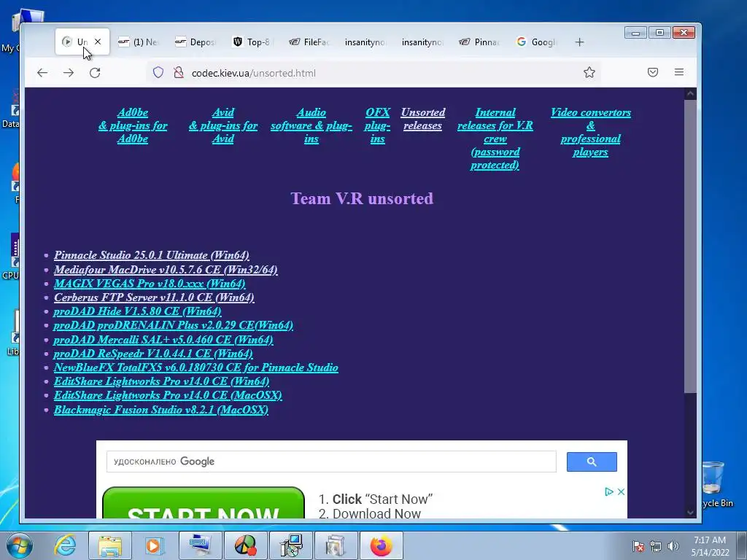Open the volume speaker tray icon
This screenshot has width=747, height=560.
[x=673, y=546]
